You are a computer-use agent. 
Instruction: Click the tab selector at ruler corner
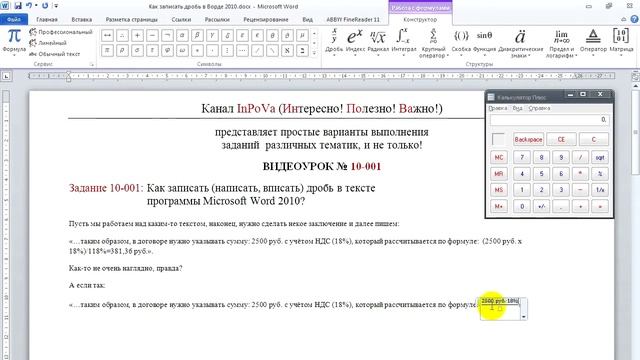click(x=6, y=76)
